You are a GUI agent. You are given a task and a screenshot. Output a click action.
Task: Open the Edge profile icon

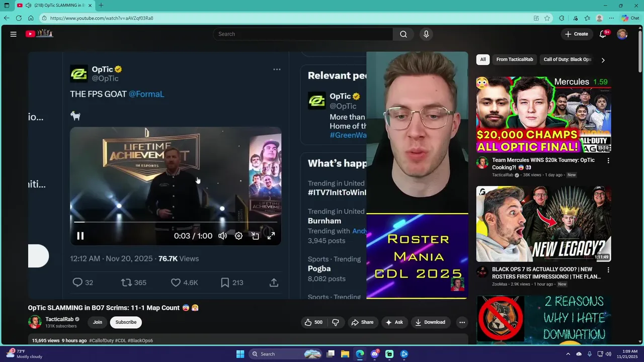pos(599,18)
